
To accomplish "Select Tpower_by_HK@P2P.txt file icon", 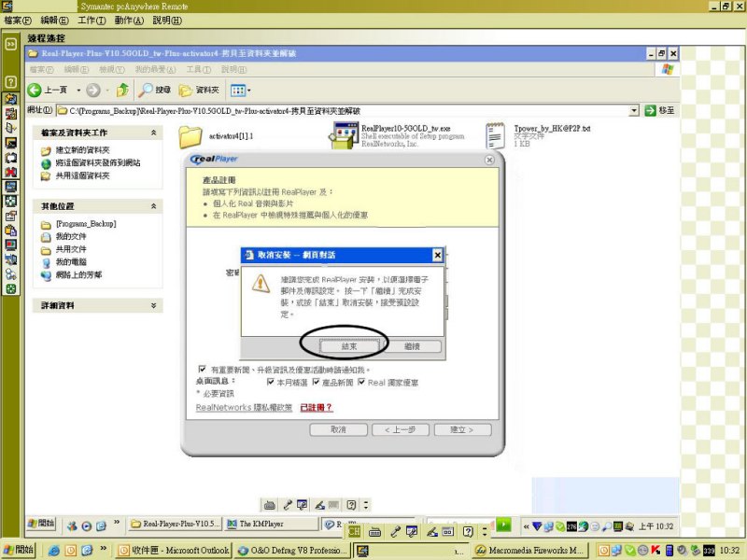I will (496, 135).
